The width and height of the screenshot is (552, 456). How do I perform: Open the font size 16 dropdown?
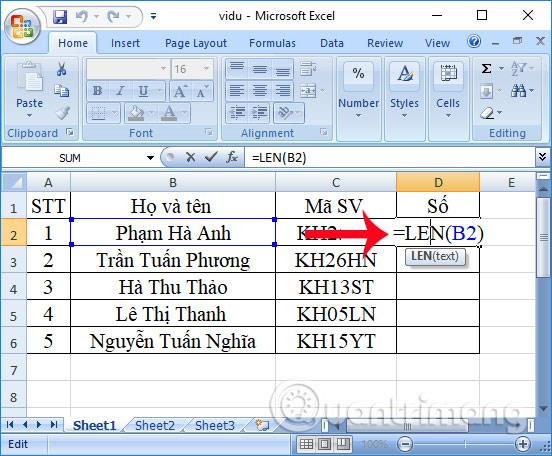(206, 69)
